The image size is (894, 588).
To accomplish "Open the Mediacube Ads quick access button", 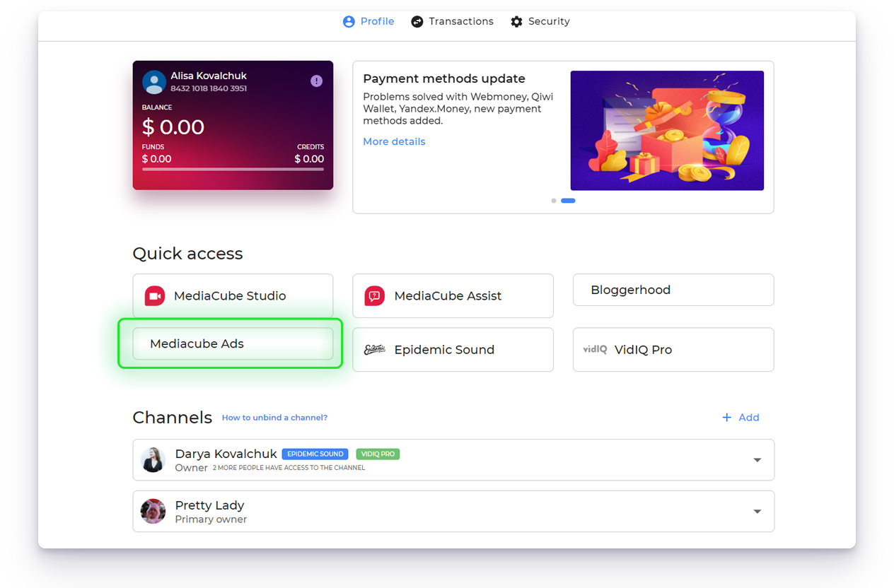I will click(x=233, y=343).
